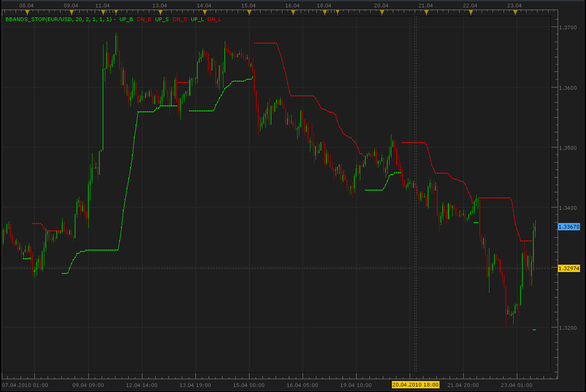Click the triangle day marker under 08.04
586x392 pixels.
[27, 12]
